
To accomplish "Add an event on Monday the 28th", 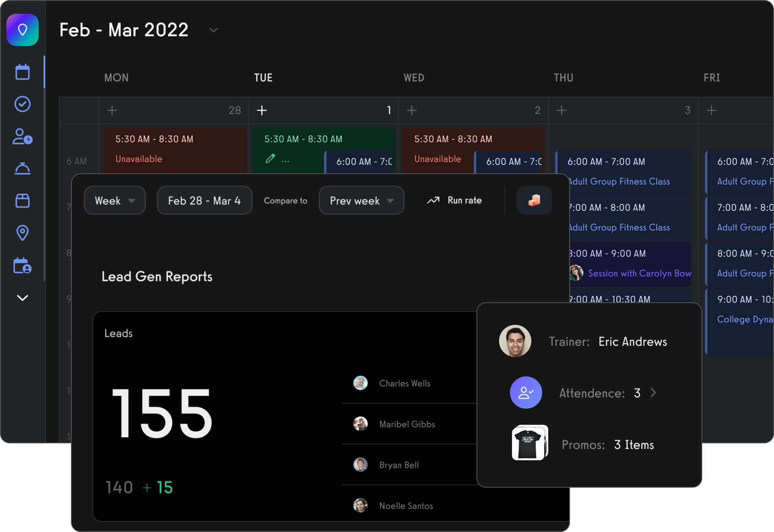I will 111,110.
